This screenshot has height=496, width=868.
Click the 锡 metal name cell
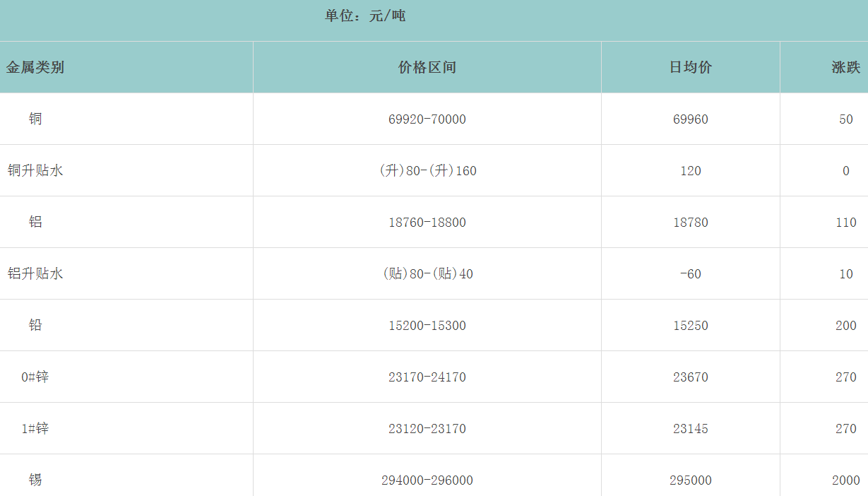tap(35, 480)
